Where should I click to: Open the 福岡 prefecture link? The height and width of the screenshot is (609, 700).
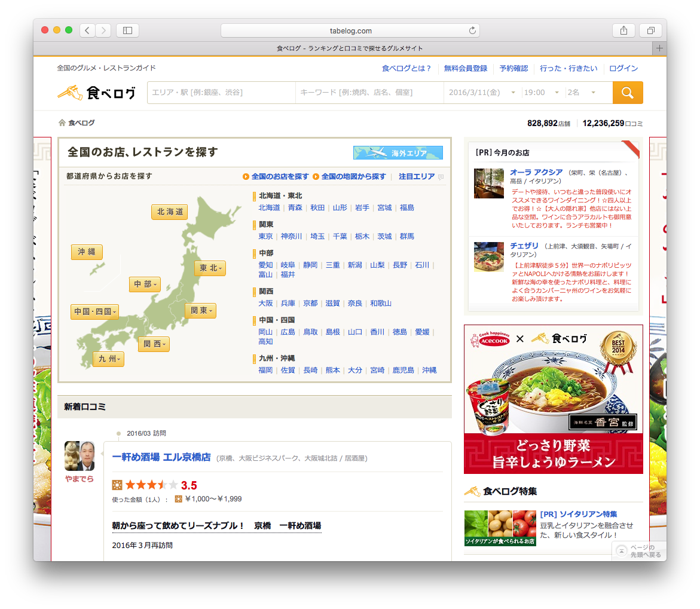[x=265, y=370]
